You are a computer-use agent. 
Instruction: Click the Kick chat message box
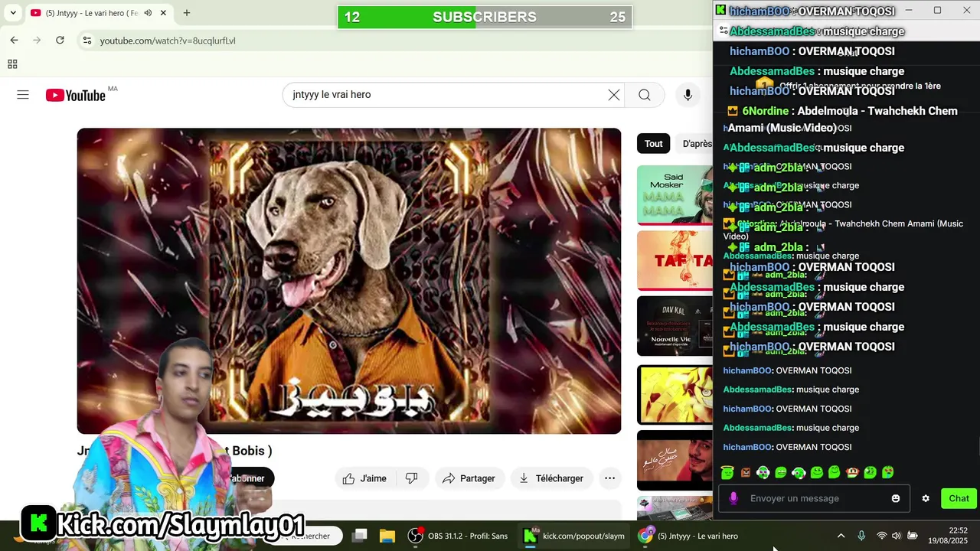(x=813, y=498)
